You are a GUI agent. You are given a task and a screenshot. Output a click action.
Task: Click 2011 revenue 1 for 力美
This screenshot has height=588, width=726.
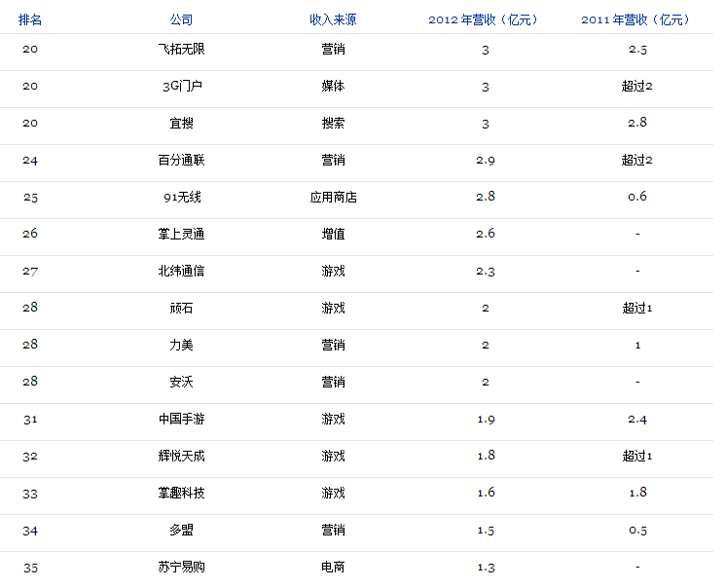(x=637, y=346)
